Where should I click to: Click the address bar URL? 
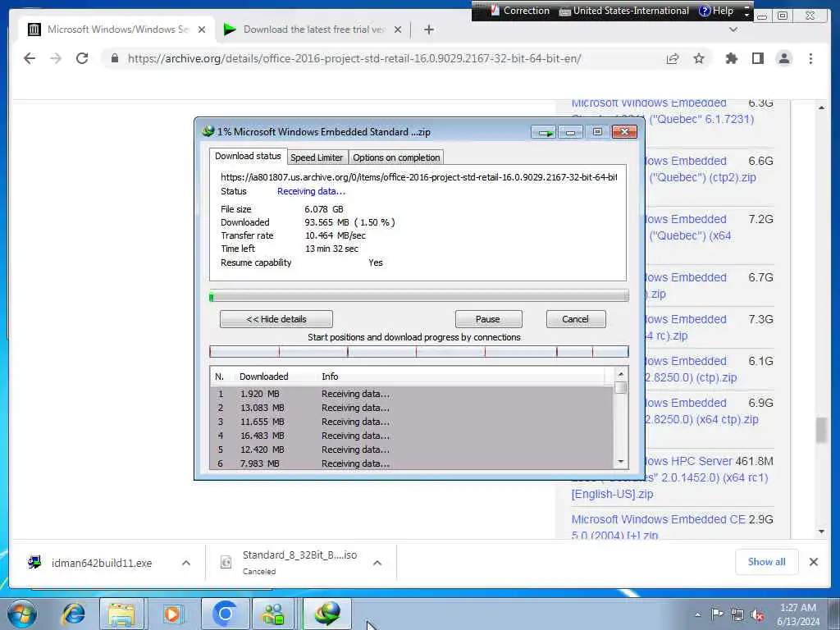(x=354, y=58)
